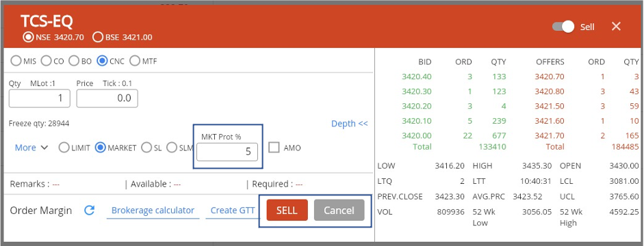Choose BO product type
This screenshot has width=644, height=246.
click(74, 61)
